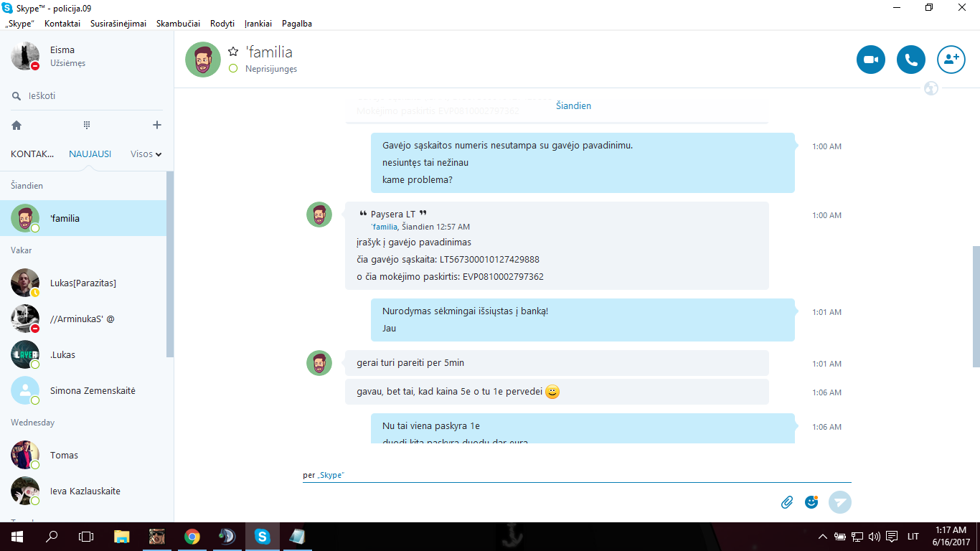Open chat with Tomas

(x=83, y=455)
